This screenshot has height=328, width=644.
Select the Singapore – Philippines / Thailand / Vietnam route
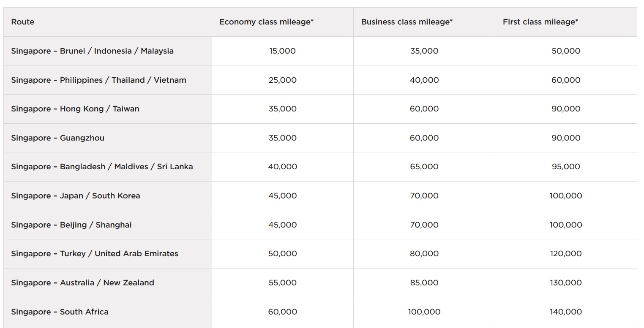coord(98,80)
